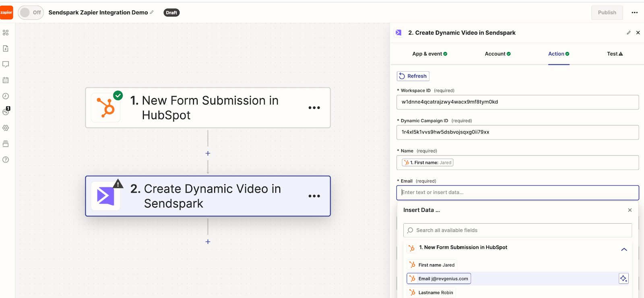Click the Refresh button
The height and width of the screenshot is (298, 644).
coord(413,76)
